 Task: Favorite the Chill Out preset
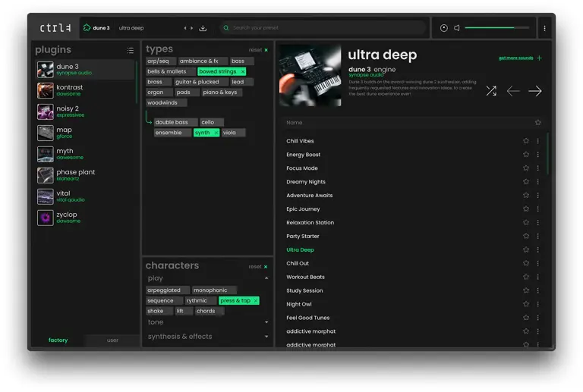click(x=526, y=263)
